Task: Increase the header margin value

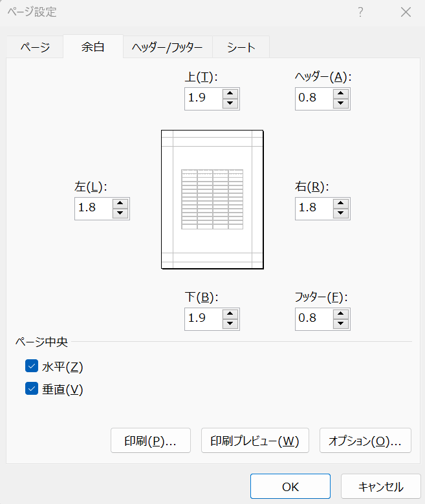Action: coord(341,94)
